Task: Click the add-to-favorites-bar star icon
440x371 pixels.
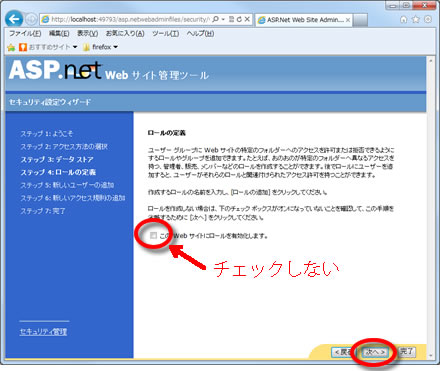Action: tap(11, 47)
